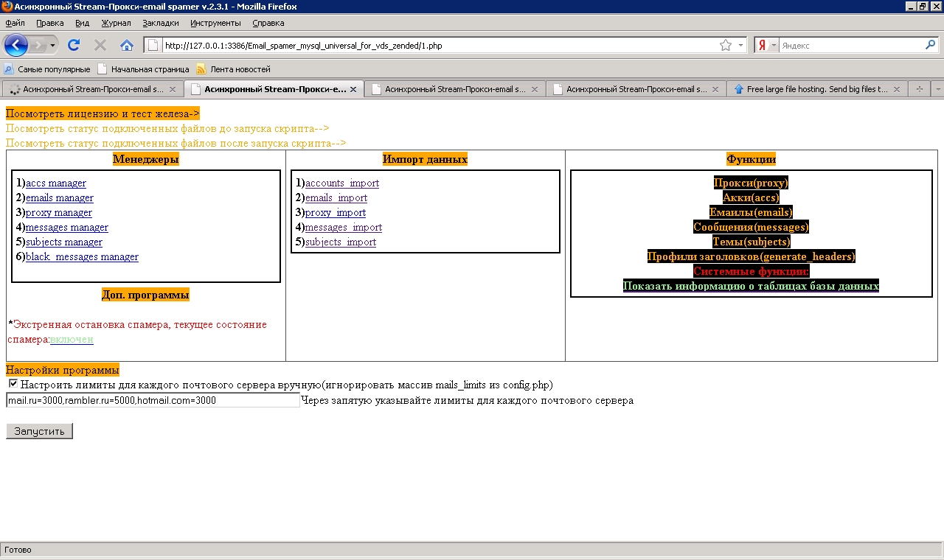Viewport: 944px width, 560px height.
Task: Open the messages_import link
Action: click(x=344, y=227)
